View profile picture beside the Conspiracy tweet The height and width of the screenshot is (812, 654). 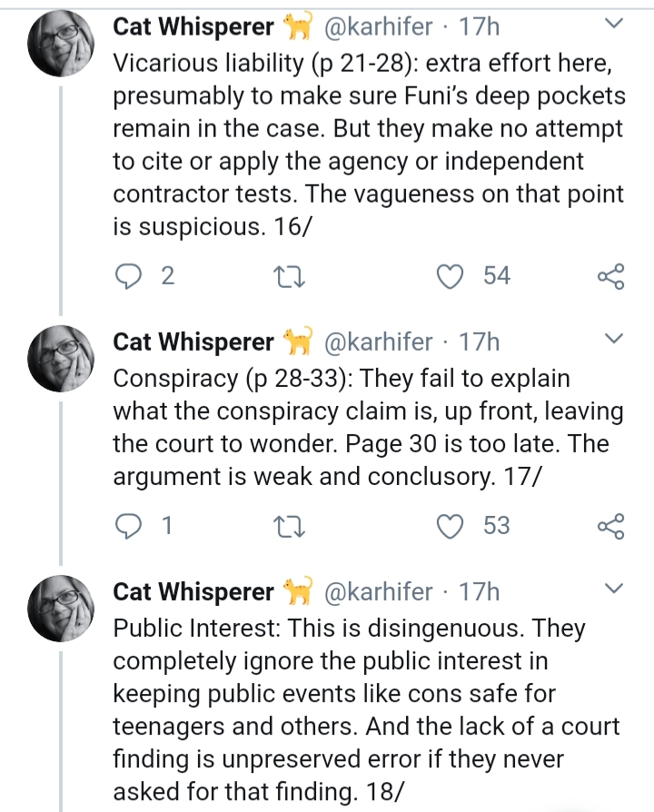[61, 359]
